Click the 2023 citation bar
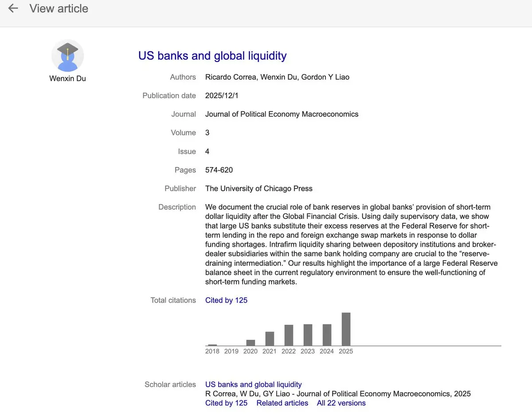This screenshot has width=532, height=418. point(308,335)
